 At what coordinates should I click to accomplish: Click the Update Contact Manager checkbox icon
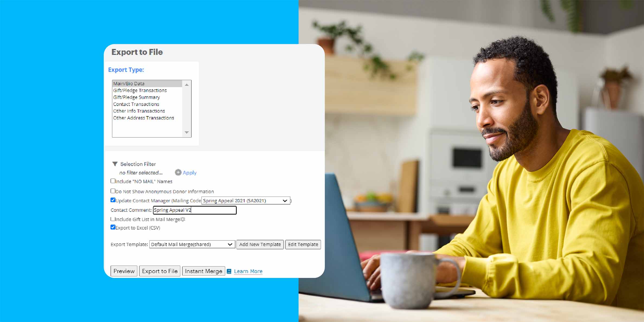113,200
